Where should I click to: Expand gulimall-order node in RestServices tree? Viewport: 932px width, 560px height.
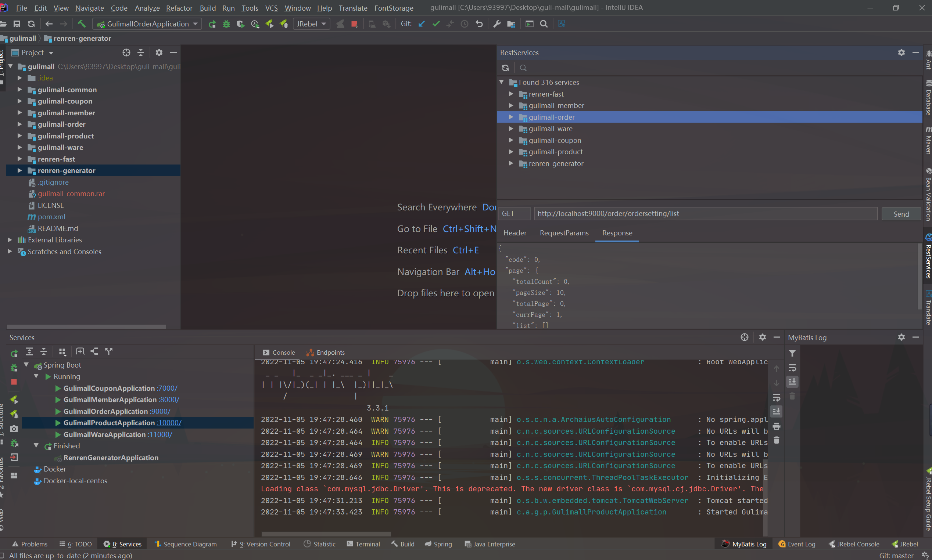pyautogui.click(x=511, y=118)
